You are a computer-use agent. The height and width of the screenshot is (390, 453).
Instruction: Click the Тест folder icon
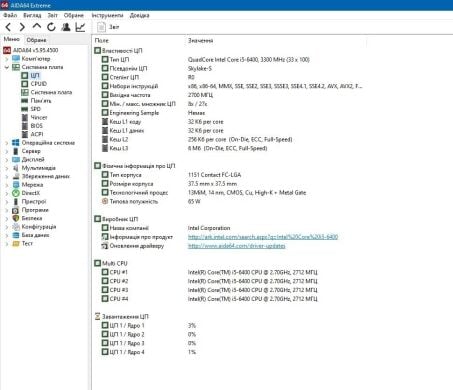pyautogui.click(x=16, y=244)
